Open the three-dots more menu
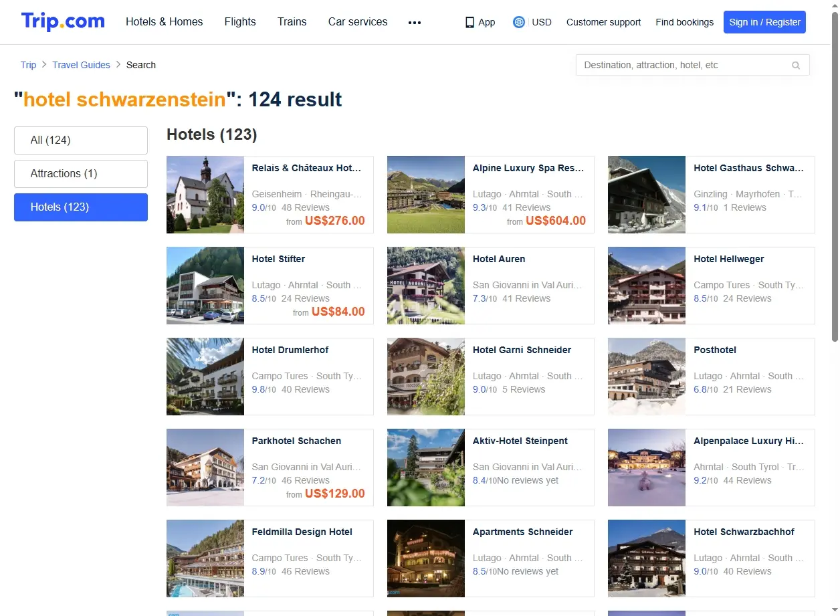The height and width of the screenshot is (616, 840). (x=415, y=22)
